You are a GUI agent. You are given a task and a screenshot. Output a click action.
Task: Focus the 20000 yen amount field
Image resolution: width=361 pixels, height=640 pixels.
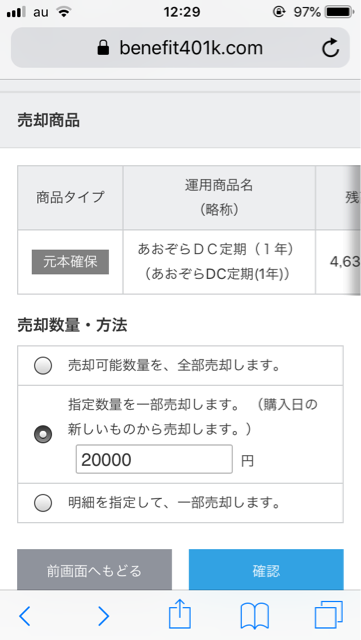tap(154, 460)
